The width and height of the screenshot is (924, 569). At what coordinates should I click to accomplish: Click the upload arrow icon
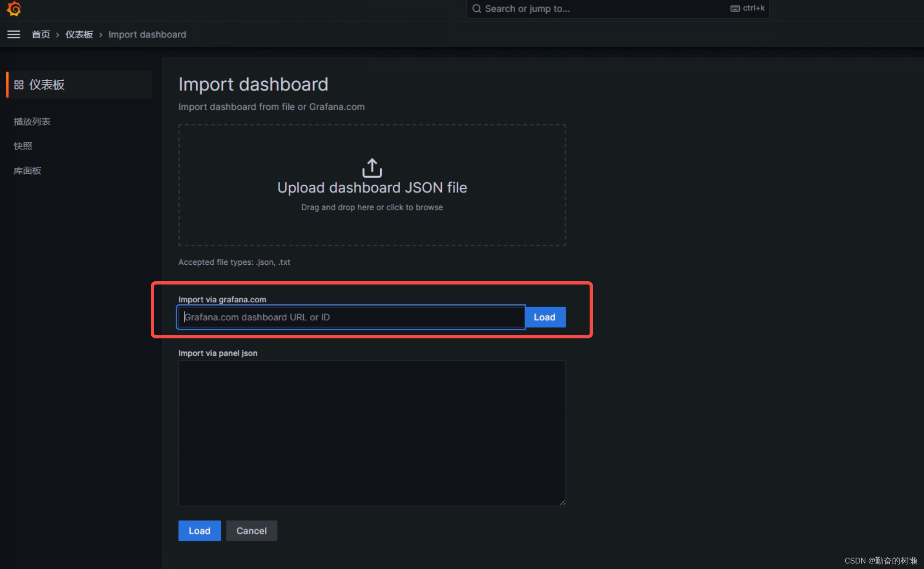tap(372, 168)
